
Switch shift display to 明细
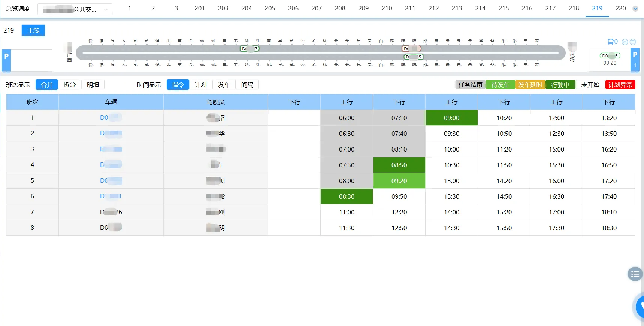click(93, 85)
